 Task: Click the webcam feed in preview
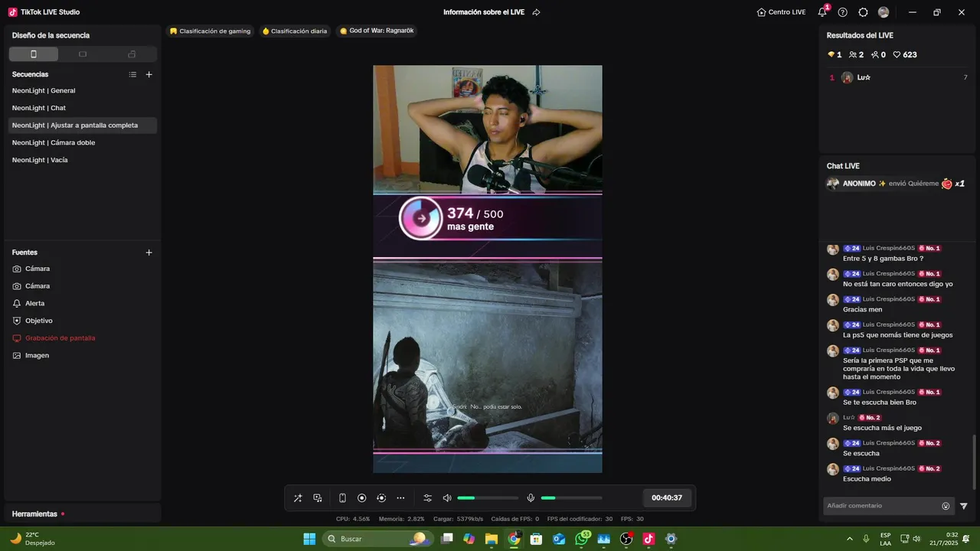pyautogui.click(x=488, y=129)
